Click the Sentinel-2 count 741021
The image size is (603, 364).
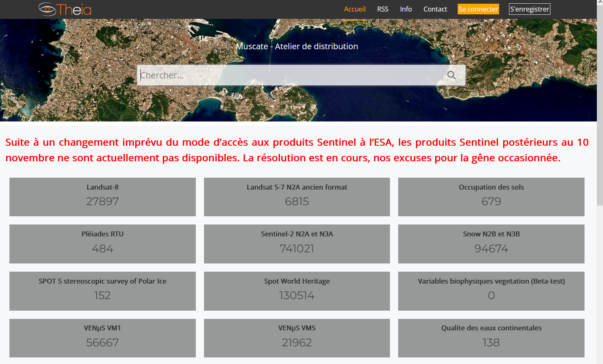click(297, 249)
